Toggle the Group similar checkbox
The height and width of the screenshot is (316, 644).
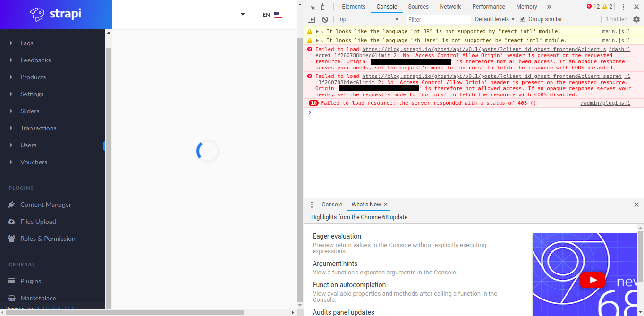tap(522, 19)
